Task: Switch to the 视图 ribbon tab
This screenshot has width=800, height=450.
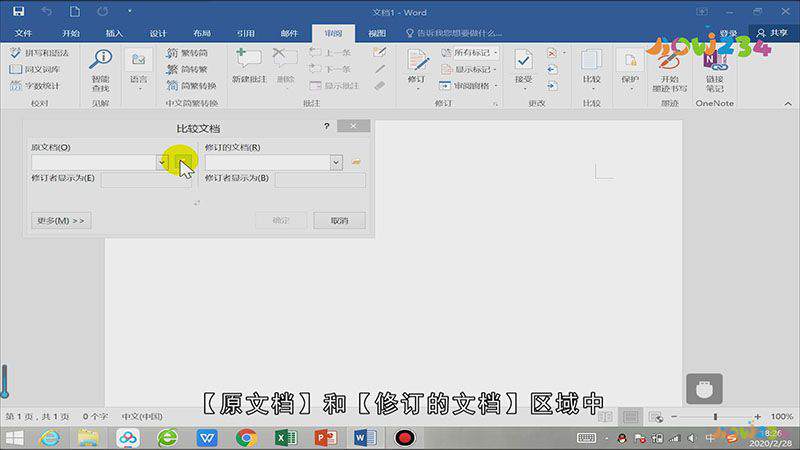Action: click(377, 33)
